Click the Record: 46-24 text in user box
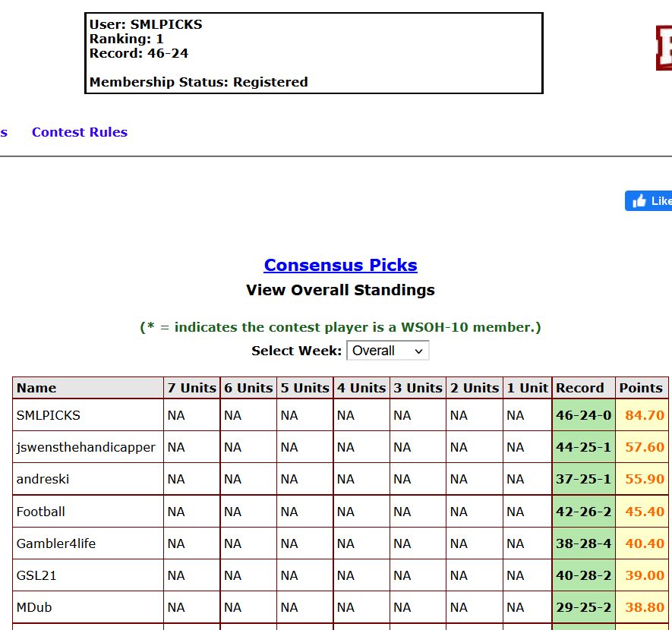The image size is (672, 630). coord(139,53)
